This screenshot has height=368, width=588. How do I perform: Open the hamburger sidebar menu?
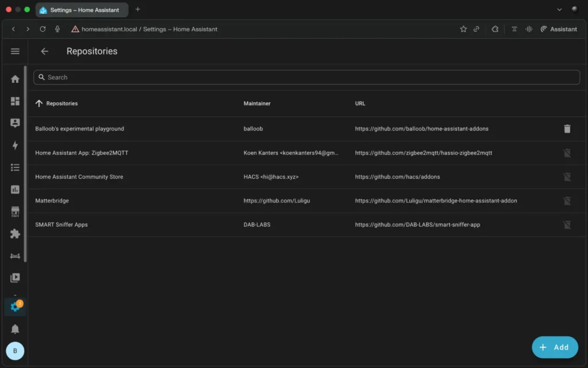[15, 51]
